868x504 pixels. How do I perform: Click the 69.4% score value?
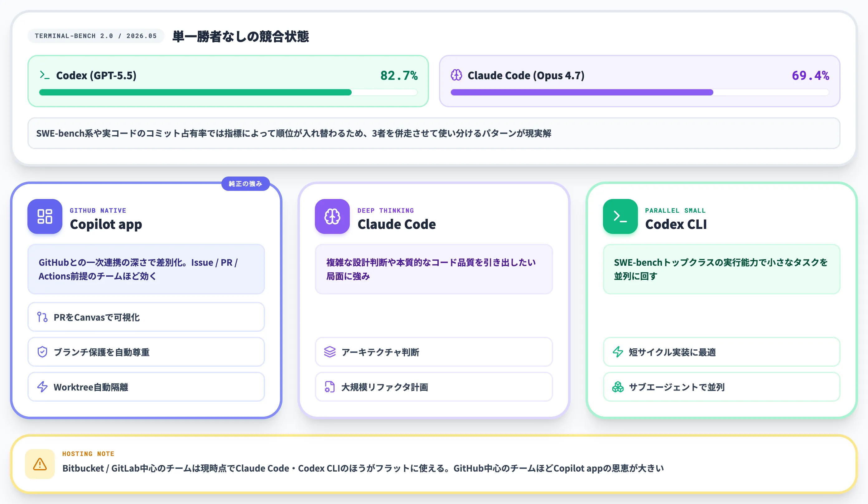pyautogui.click(x=810, y=75)
